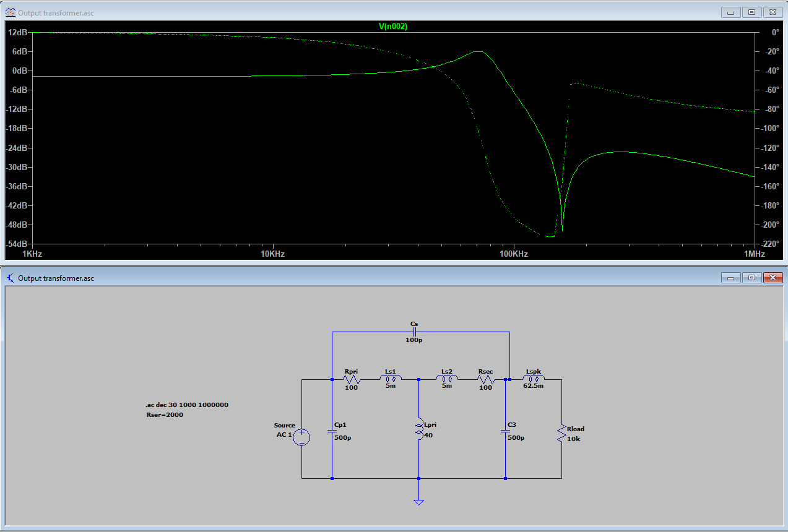The width and height of the screenshot is (788, 532).
Task: Click the 10KHz frequency axis label
Action: (x=272, y=254)
